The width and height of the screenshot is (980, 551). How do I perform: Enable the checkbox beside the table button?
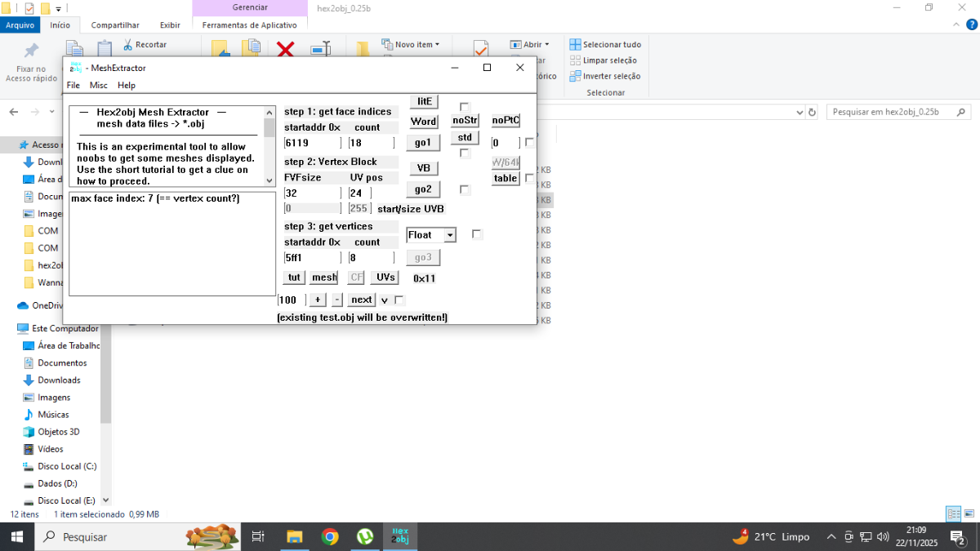click(530, 178)
